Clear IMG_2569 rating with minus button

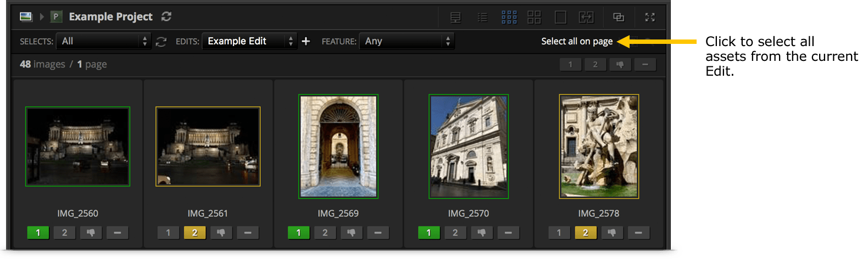377,233
